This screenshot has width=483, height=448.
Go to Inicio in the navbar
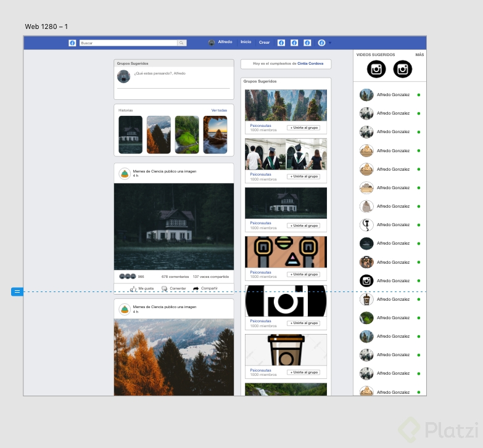246,42
